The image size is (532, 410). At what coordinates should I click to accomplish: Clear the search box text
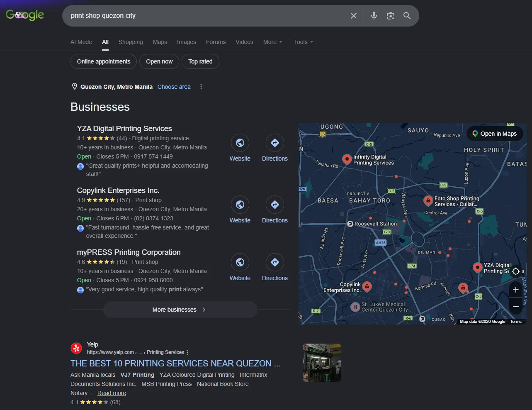(354, 16)
